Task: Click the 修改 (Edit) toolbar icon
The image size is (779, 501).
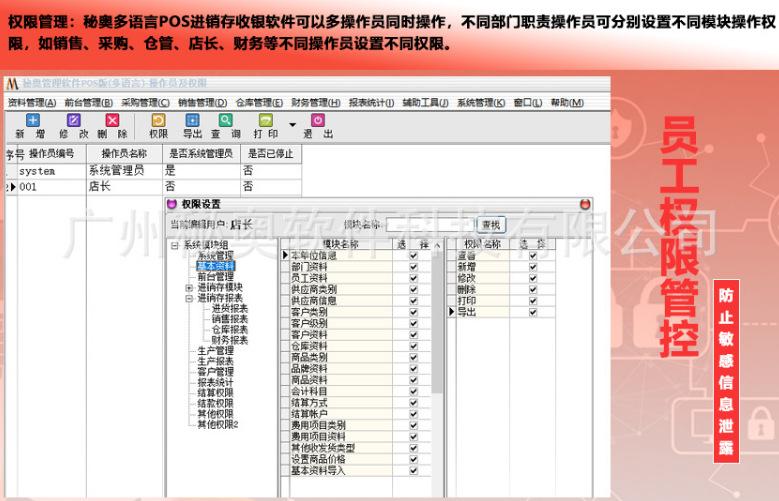Action: pos(74,121)
